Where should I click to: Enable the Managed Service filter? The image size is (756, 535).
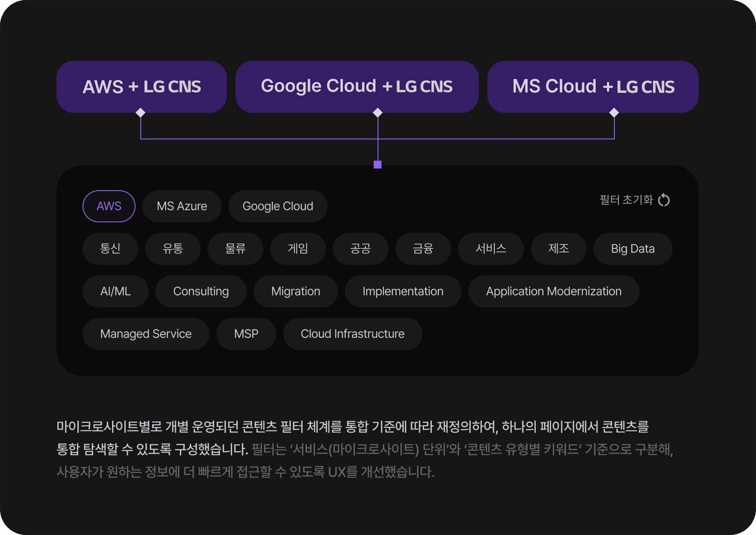[x=146, y=334]
